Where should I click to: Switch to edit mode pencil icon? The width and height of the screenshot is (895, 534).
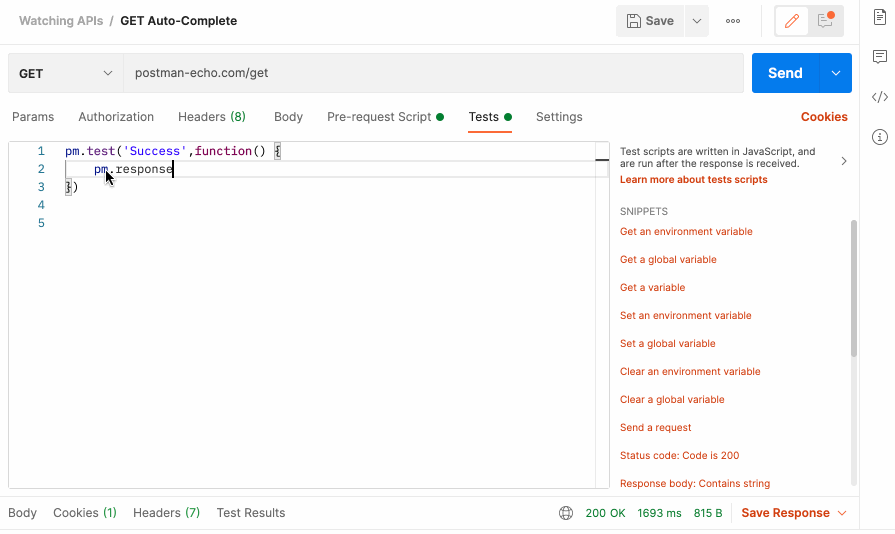pos(793,21)
